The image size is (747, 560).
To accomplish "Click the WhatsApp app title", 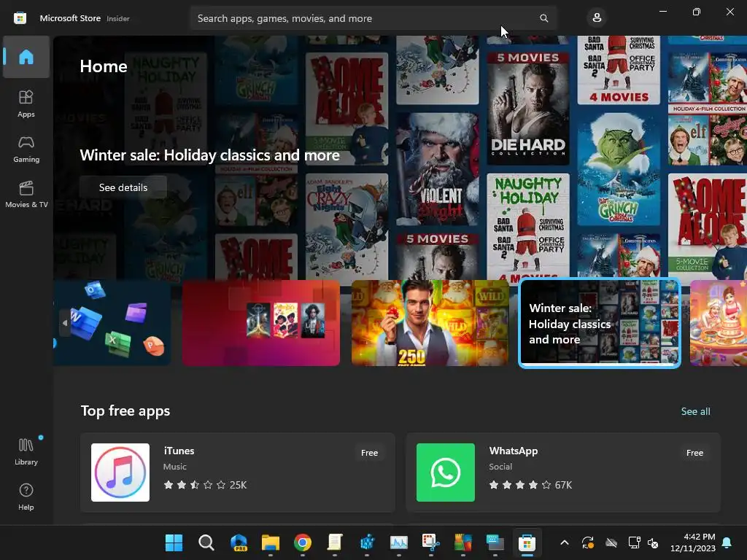I will click(x=513, y=451).
